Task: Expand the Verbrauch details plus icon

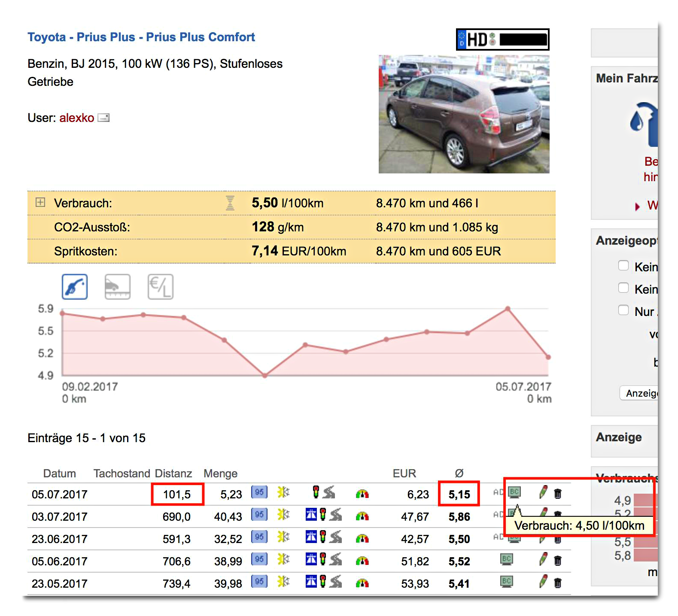Action: point(40,202)
